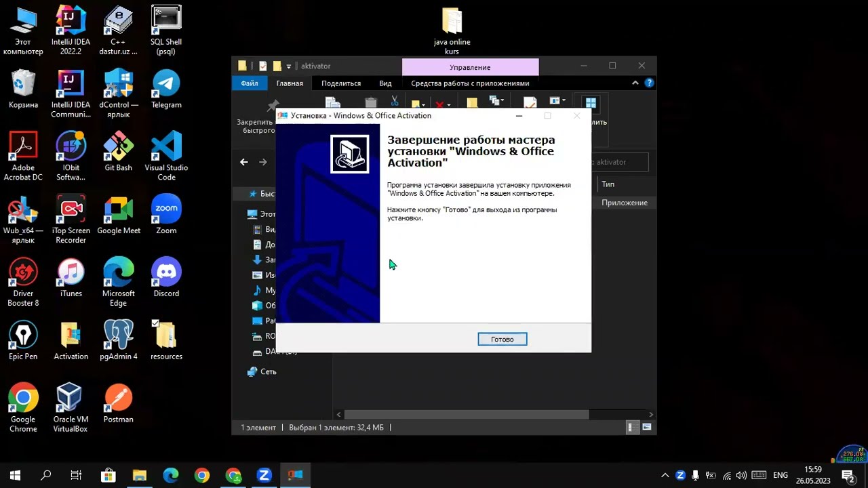Open IntelliJ IDEA Community desktop icon
Image resolution: width=868 pixels, height=488 pixels.
pos(71,94)
